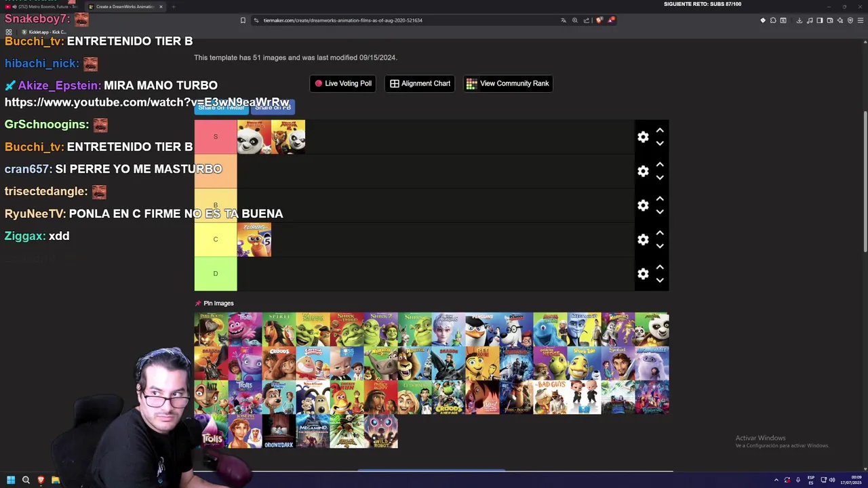Switch ESP keyboard language indicator
The height and width of the screenshot is (488, 868).
(811, 480)
